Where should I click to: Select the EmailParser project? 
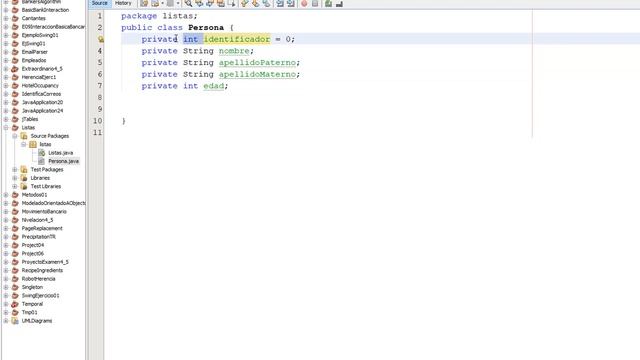pyautogui.click(x=35, y=52)
